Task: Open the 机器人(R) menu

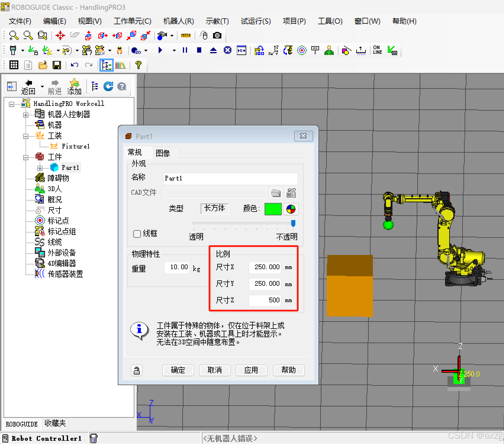Action: pyautogui.click(x=178, y=21)
